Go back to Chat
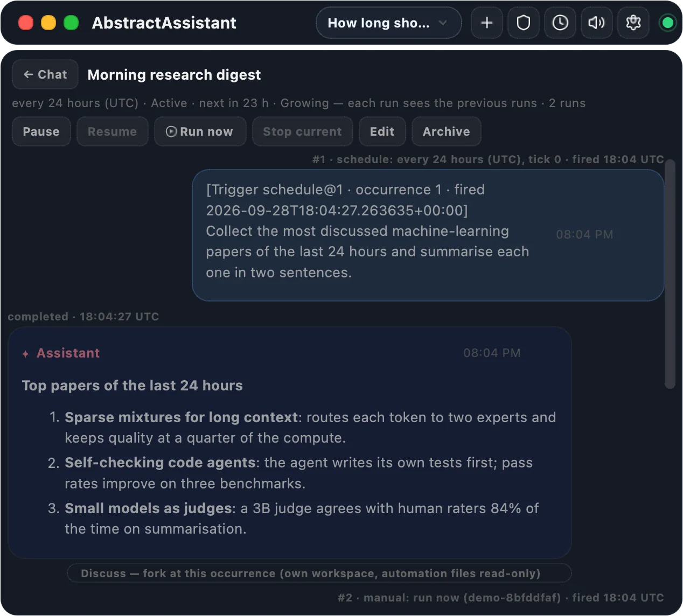683x616 pixels. click(45, 74)
